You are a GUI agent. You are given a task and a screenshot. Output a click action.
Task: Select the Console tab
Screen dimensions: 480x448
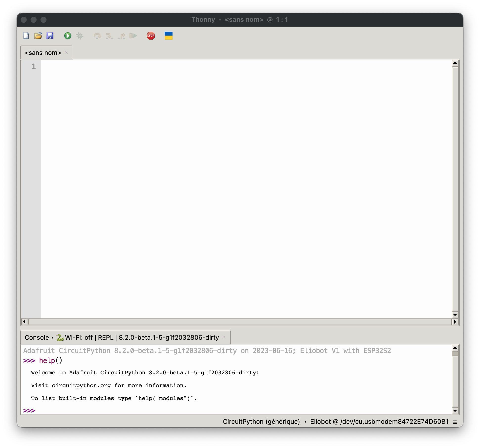pos(37,337)
